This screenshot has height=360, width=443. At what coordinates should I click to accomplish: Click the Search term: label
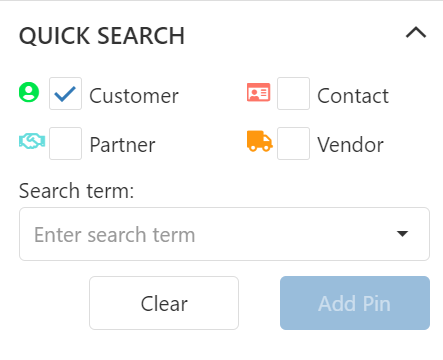[x=76, y=191]
